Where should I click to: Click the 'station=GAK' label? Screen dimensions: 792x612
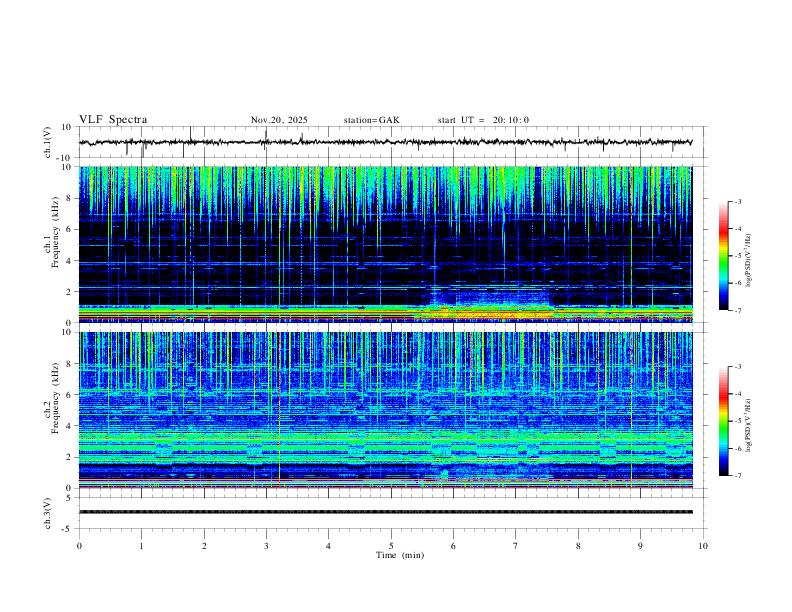pos(371,120)
